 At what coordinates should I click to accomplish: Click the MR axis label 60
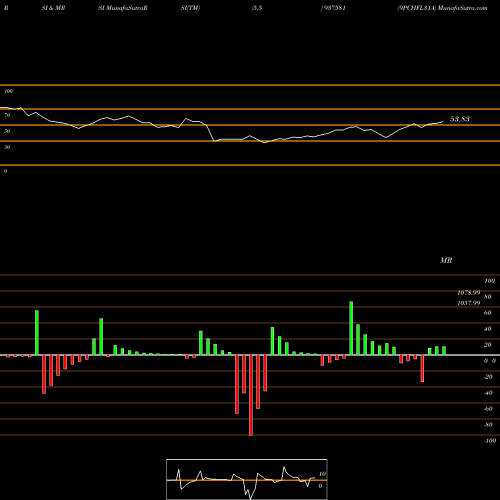487,313
